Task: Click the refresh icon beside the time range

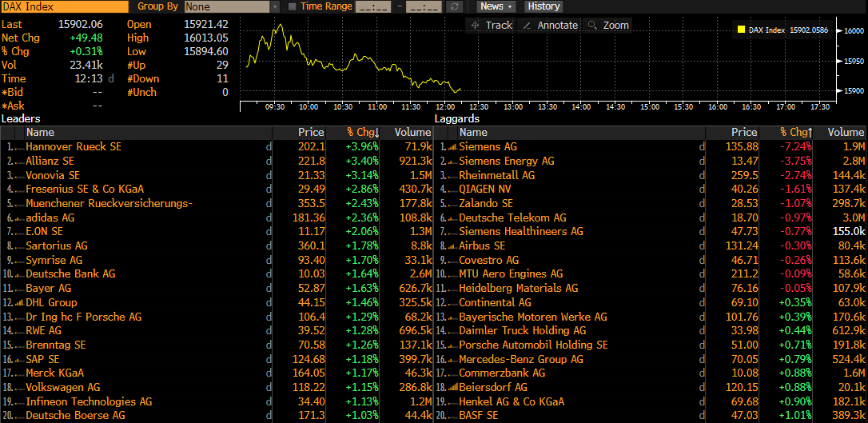Action: [x=455, y=6]
